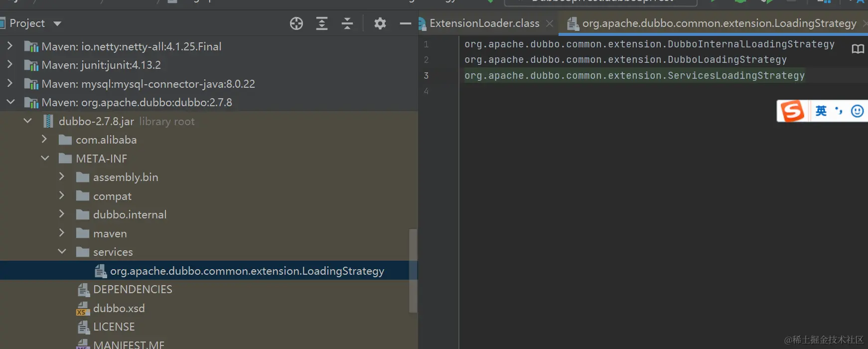Switch to the ExtensionLoader.class tab
Image resolution: width=868 pixels, height=349 pixels.
point(484,23)
